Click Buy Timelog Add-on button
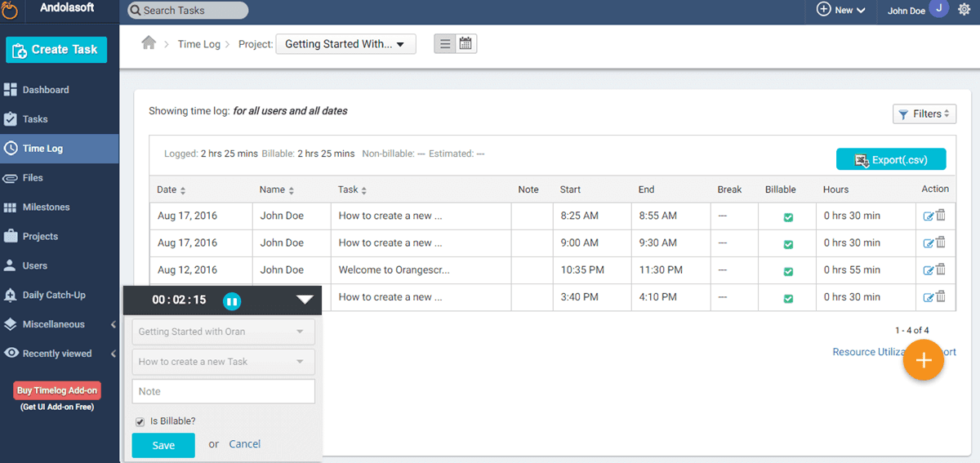 pyautogui.click(x=57, y=390)
